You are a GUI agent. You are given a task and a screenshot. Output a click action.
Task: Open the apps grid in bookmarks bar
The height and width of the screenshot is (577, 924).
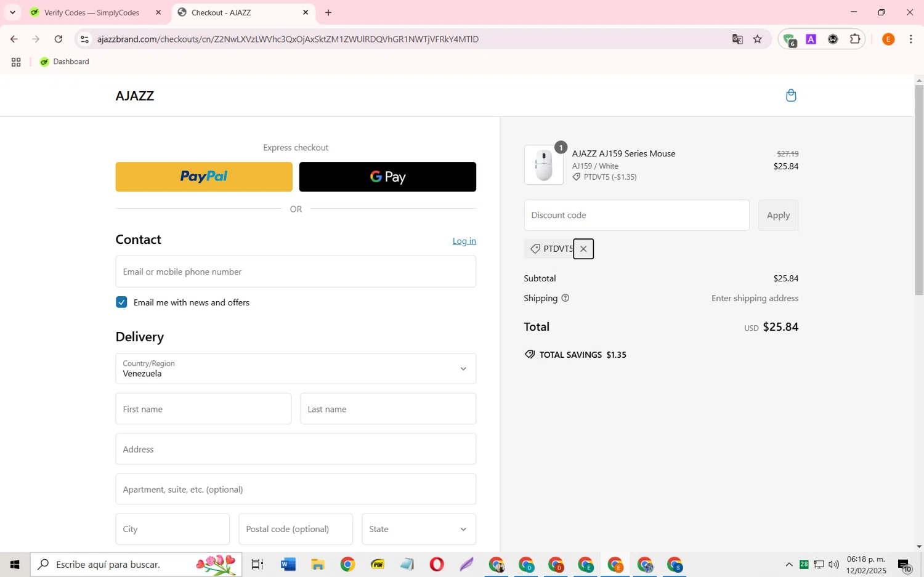(x=16, y=62)
